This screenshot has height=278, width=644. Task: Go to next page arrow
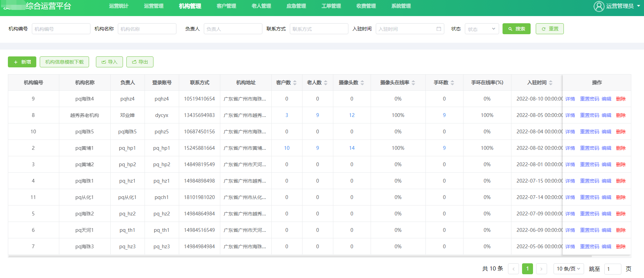click(x=541, y=269)
